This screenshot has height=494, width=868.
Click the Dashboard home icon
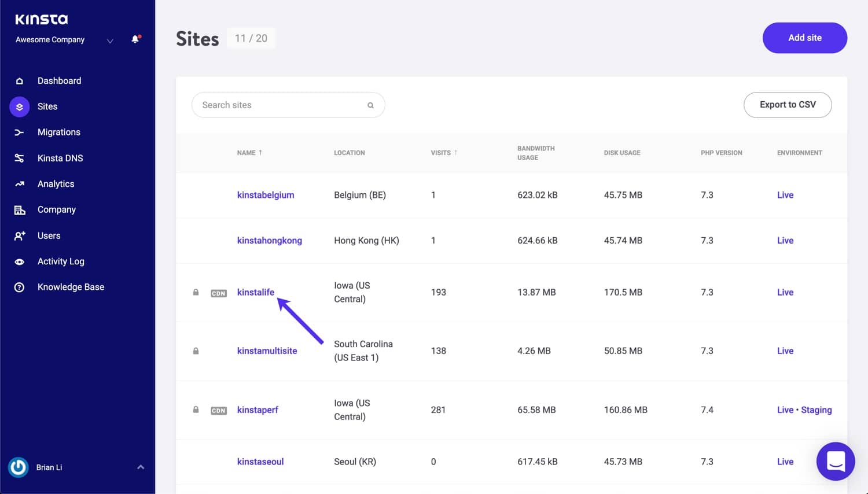pyautogui.click(x=20, y=81)
